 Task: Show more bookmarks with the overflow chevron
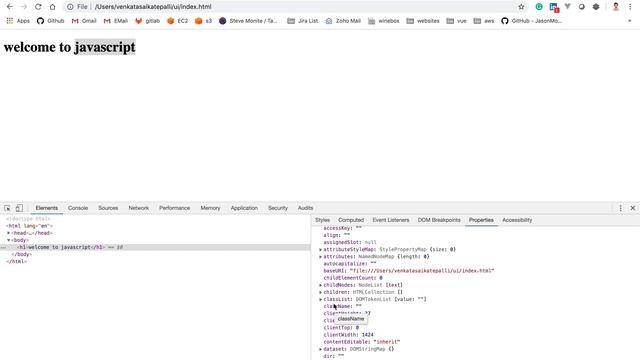(629, 21)
